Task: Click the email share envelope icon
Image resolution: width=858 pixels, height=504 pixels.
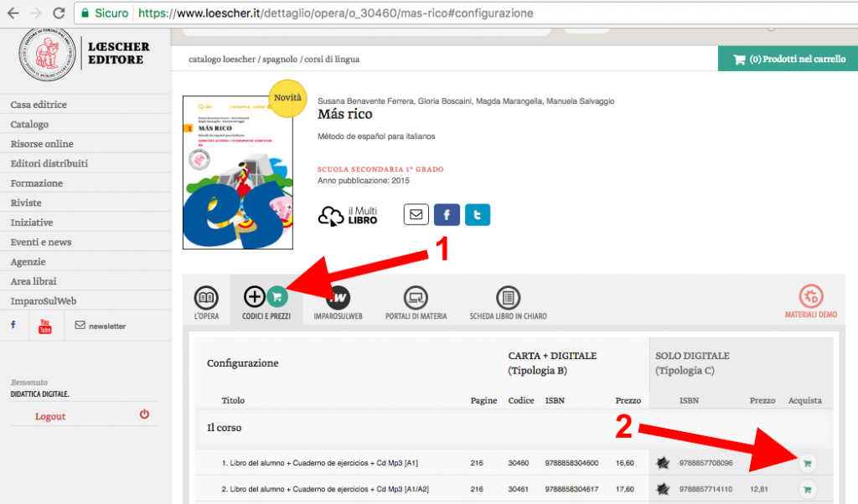Action: coord(416,215)
